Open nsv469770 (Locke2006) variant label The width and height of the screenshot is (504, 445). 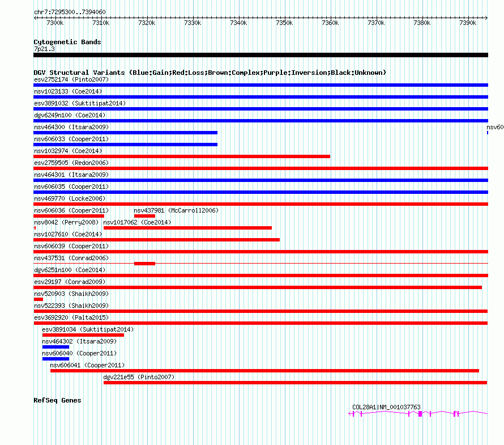[x=70, y=198]
